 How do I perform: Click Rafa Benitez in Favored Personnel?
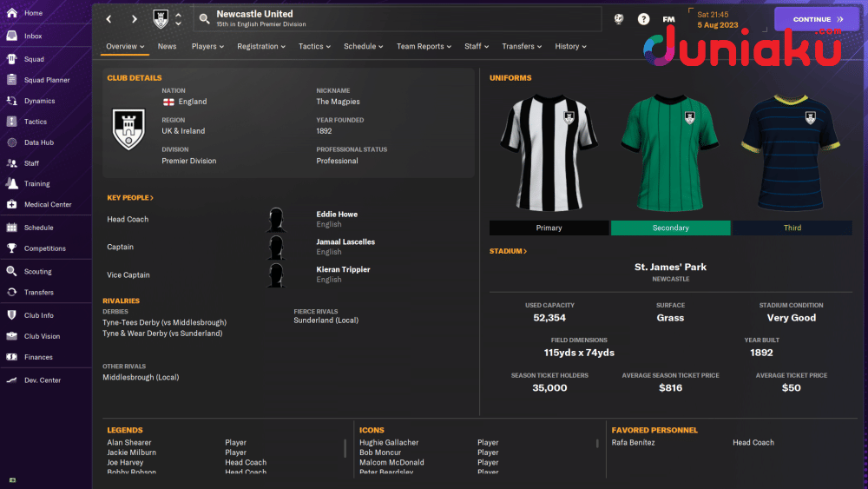[633, 442]
